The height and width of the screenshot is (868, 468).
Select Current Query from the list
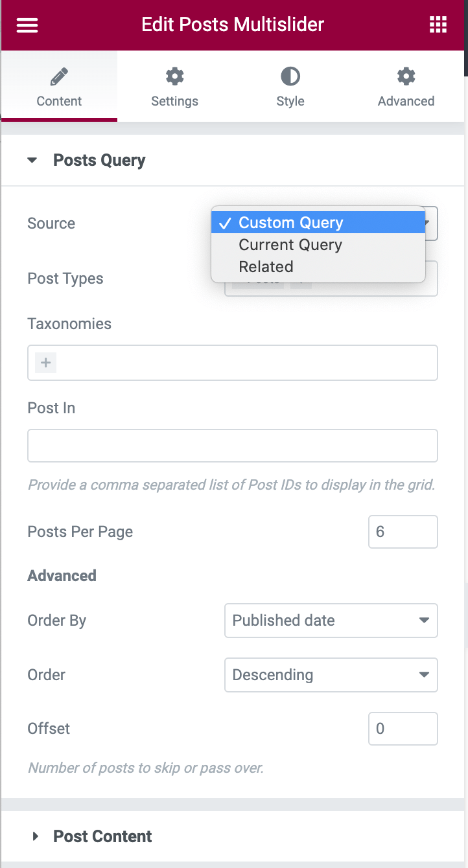coord(290,245)
